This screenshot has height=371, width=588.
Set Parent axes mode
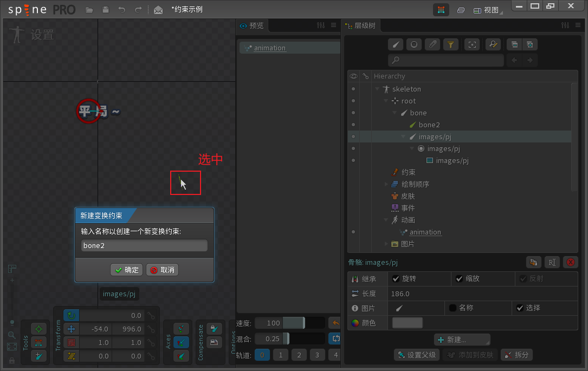click(x=181, y=342)
